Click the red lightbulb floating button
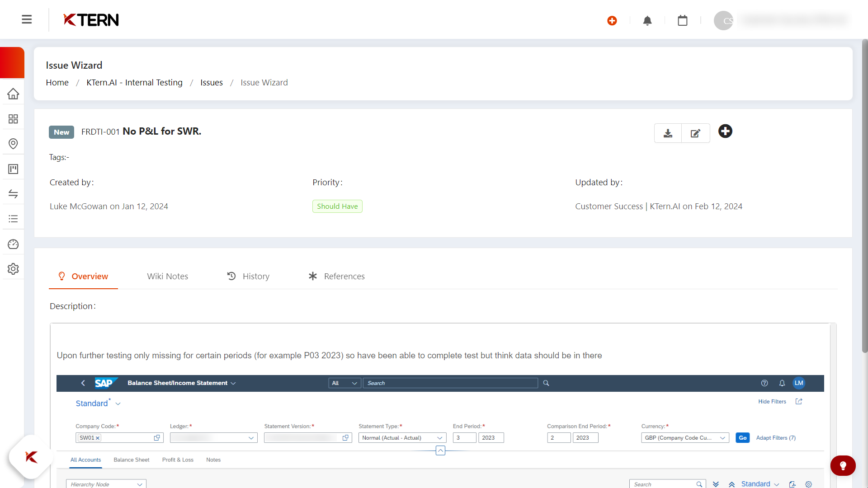 pyautogui.click(x=843, y=465)
